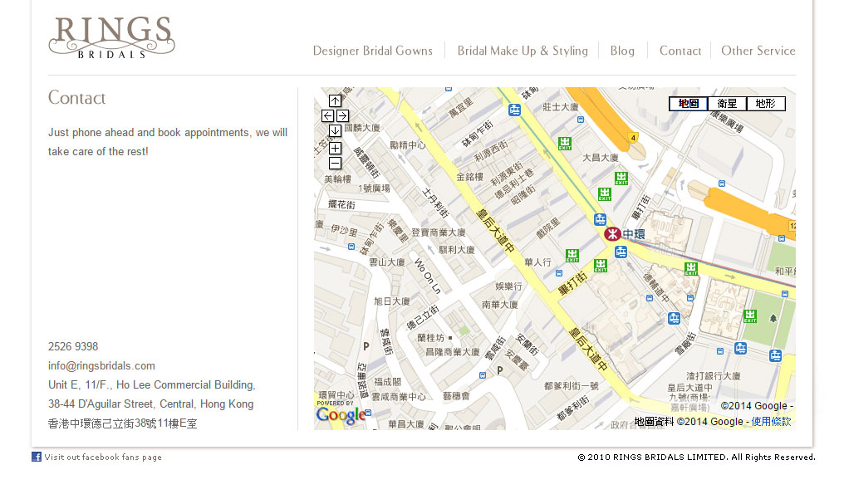Viewport: 844px width, 504px height.
Task: Switch map to 衛星 (Satellite) view
Action: [x=727, y=104]
